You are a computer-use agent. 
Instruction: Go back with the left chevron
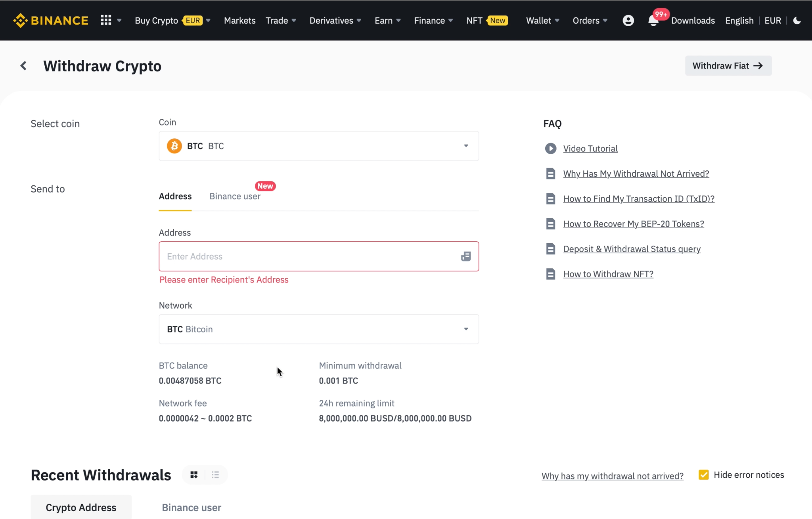pyautogui.click(x=23, y=66)
